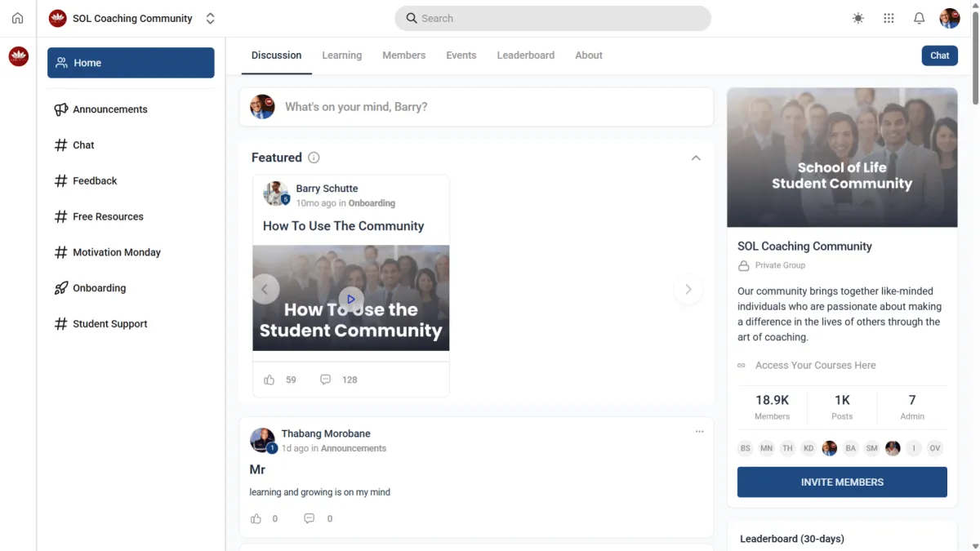Switch to the About tab

(588, 56)
